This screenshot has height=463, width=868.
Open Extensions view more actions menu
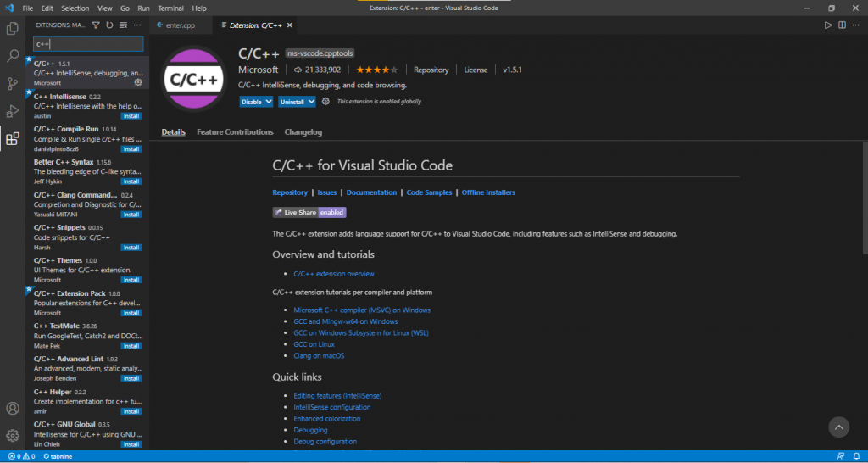click(137, 25)
